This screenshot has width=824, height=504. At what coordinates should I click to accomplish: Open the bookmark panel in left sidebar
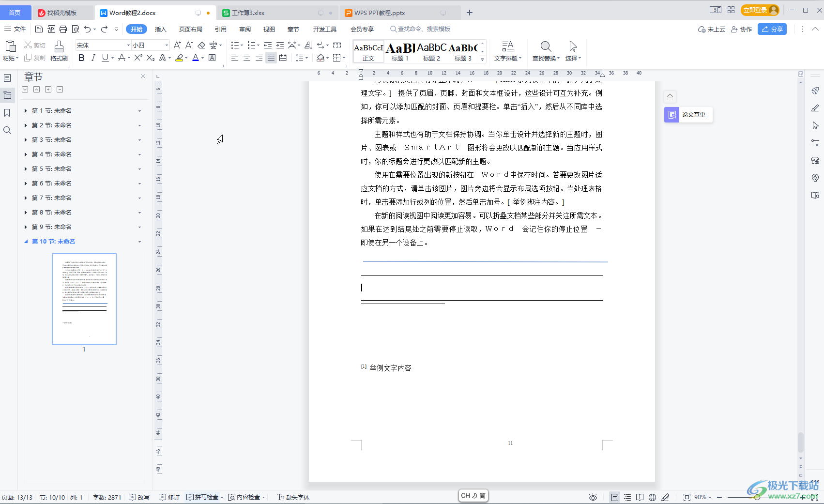[7, 113]
